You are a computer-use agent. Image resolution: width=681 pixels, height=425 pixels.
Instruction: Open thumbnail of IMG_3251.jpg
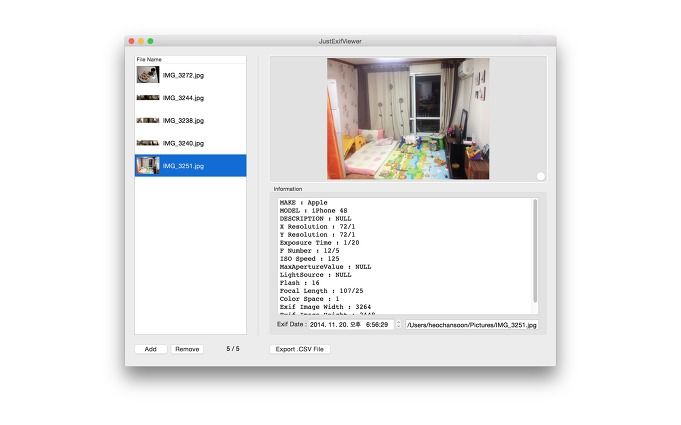(x=148, y=165)
